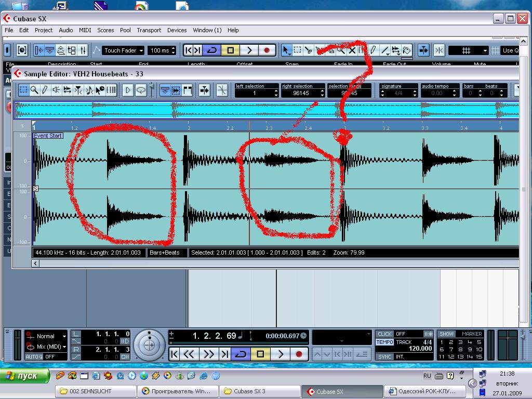Open the Audio menu

66,30
